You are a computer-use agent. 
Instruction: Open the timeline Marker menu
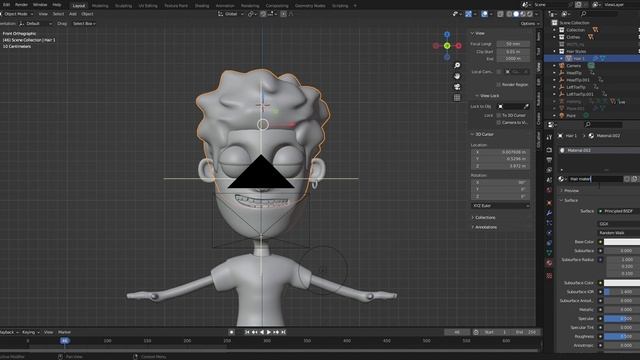point(64,332)
